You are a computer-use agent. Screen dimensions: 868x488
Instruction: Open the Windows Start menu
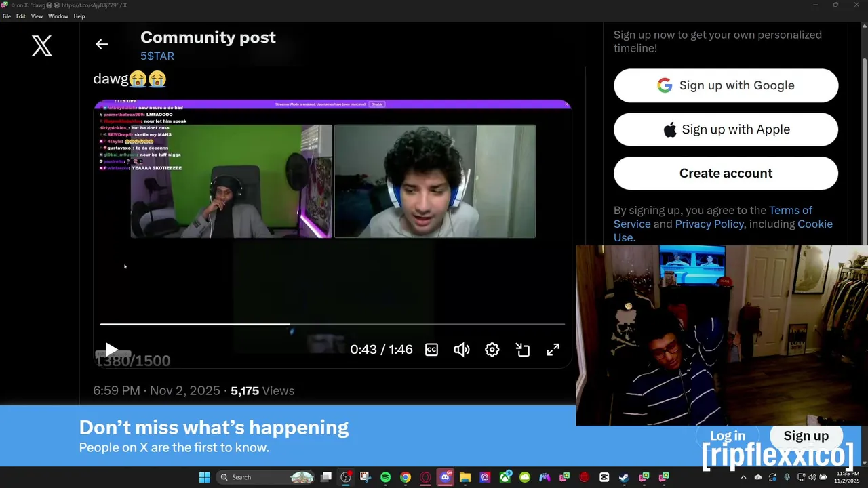204,477
